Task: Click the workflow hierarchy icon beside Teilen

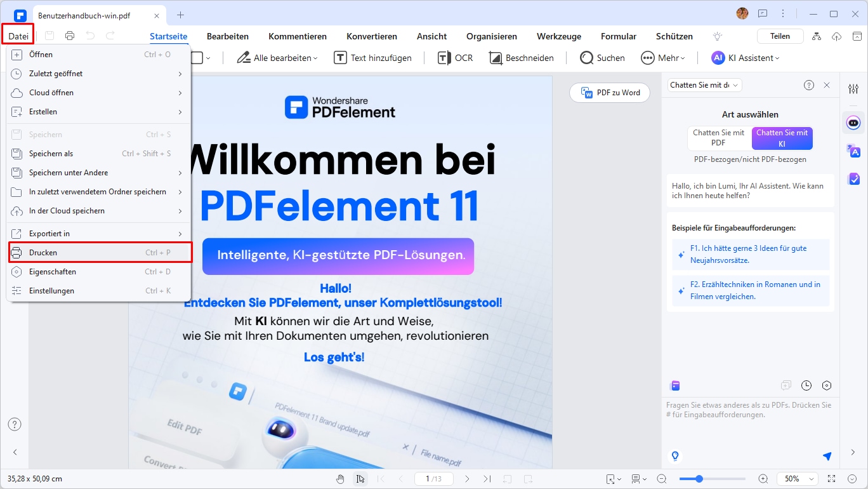Action: tap(817, 36)
